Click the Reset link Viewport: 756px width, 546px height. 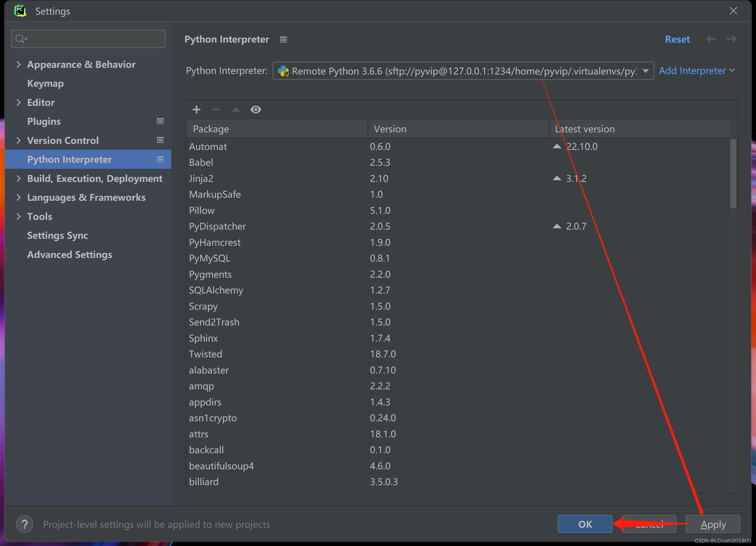pyautogui.click(x=677, y=39)
